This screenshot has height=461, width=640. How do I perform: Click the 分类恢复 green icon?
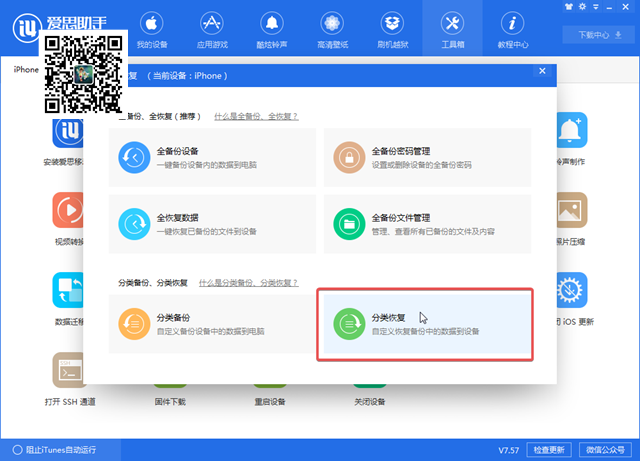[x=349, y=324]
